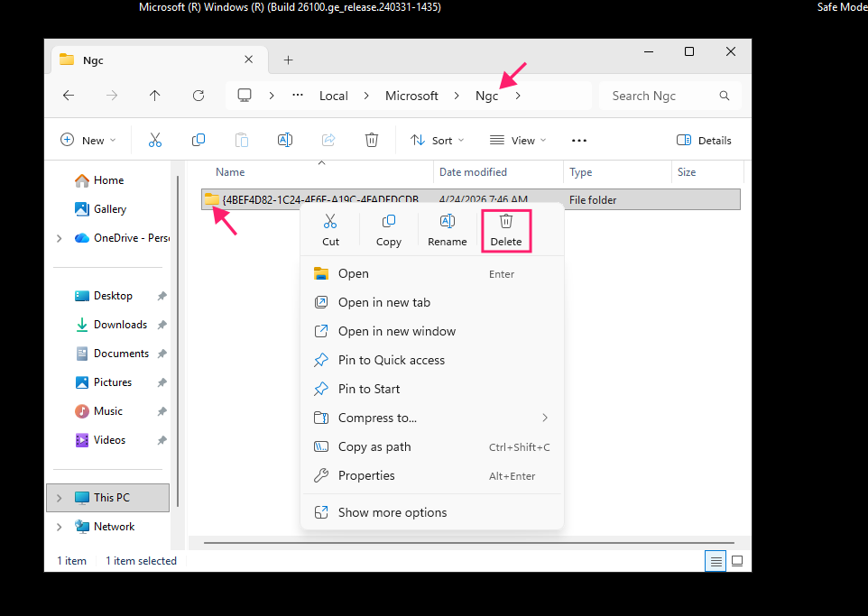Toggle the Details pane button

(704, 141)
